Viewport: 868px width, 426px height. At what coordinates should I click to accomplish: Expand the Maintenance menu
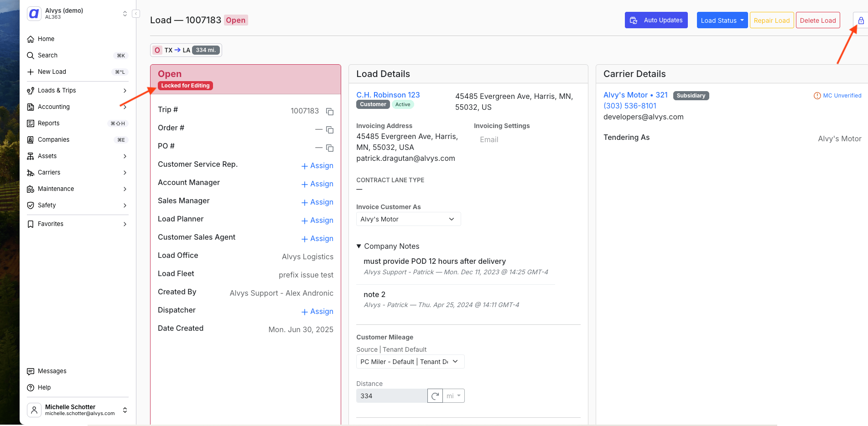pos(78,189)
